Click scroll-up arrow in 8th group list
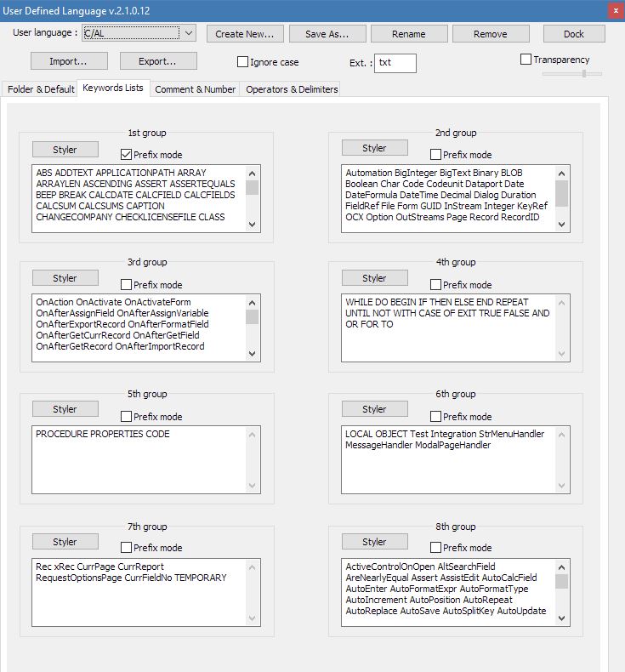Image resolution: width=625 pixels, height=672 pixels. click(561, 567)
